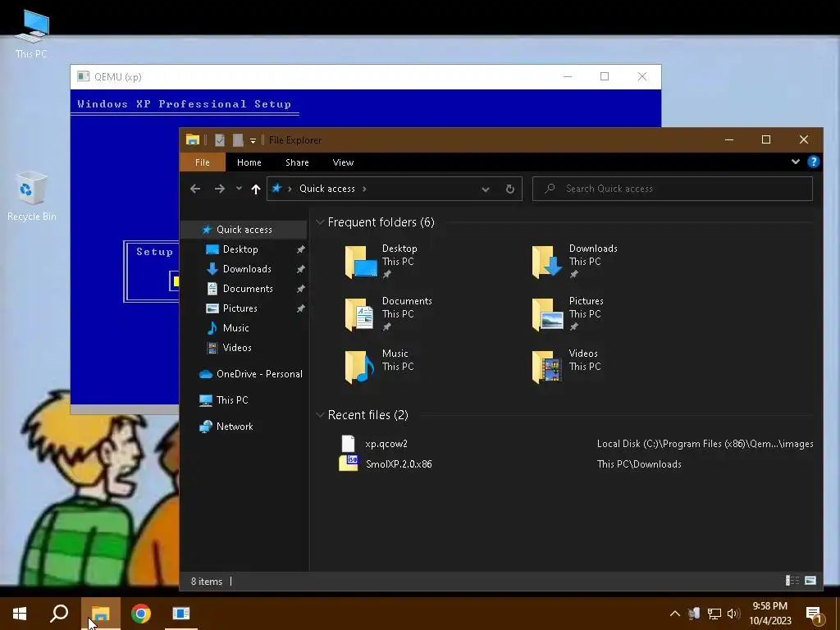This screenshot has height=630, width=840.
Task: Click the QEMU taskbar button
Action: click(x=181, y=614)
